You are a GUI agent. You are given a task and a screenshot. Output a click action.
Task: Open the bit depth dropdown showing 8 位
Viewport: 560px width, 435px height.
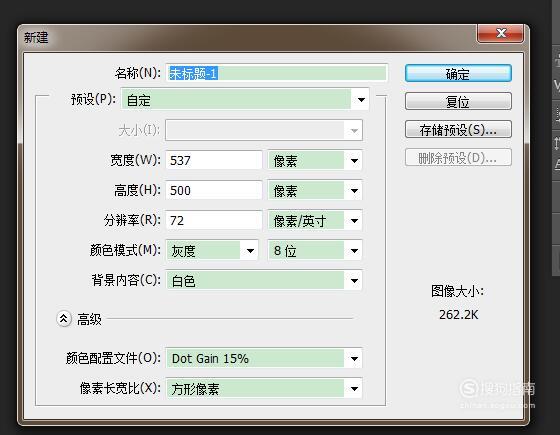315,251
